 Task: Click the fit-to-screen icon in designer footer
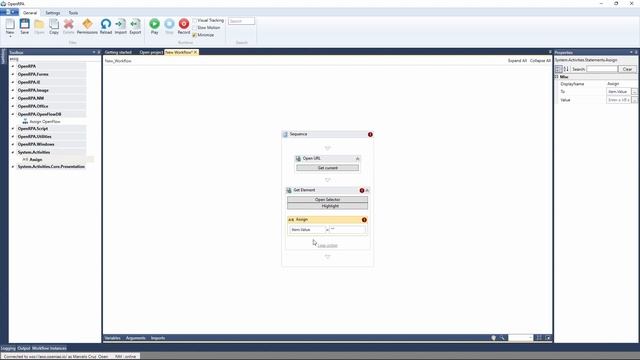[x=539, y=338]
